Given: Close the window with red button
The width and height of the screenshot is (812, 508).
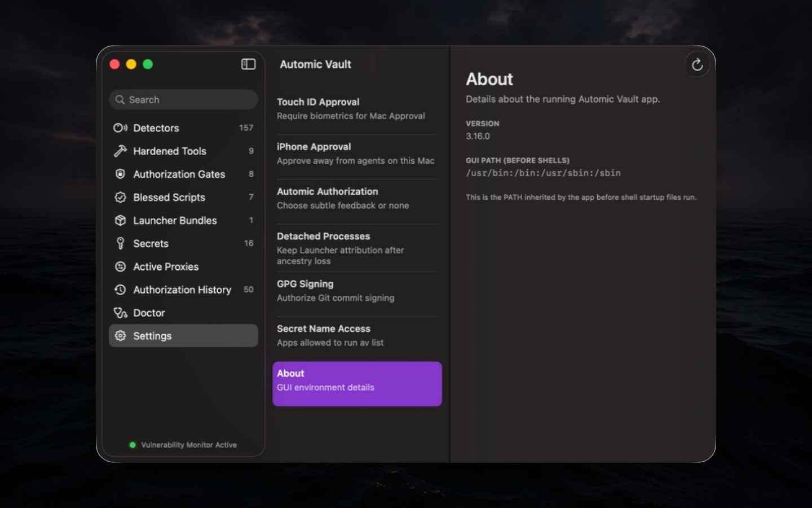Looking at the screenshot, I should (x=114, y=64).
